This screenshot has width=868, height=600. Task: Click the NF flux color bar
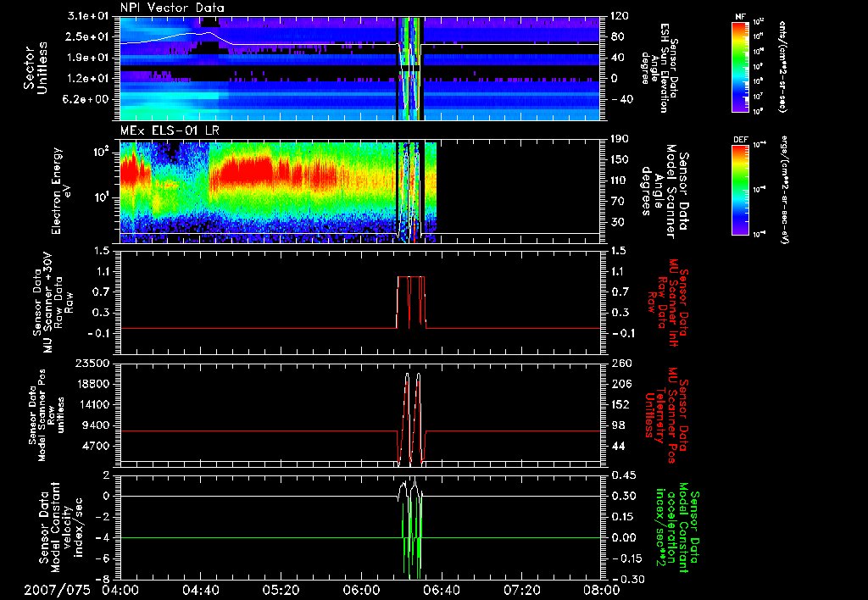click(x=741, y=66)
